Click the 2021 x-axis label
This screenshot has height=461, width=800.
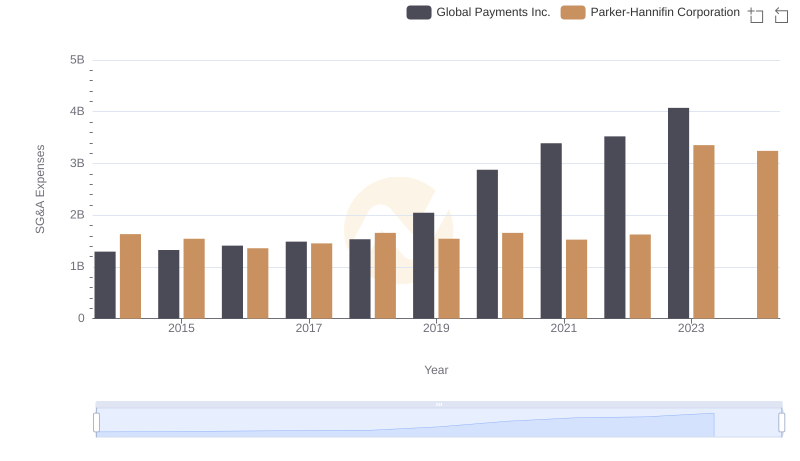(x=563, y=328)
